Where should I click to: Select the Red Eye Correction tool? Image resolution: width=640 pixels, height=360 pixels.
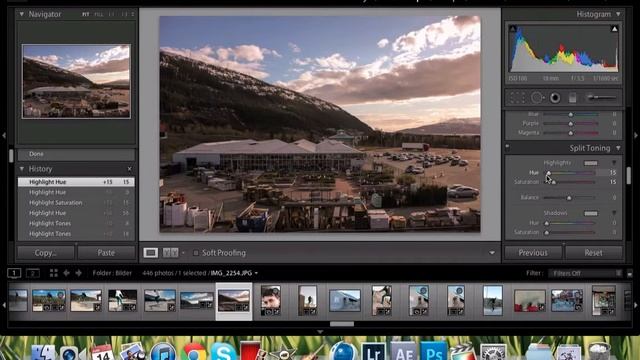pyautogui.click(x=555, y=98)
